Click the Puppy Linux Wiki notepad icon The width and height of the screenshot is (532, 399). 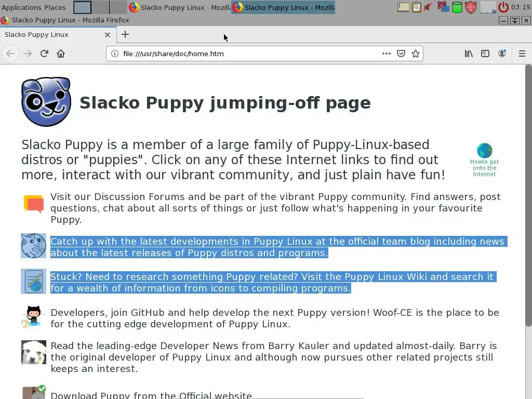pyautogui.click(x=34, y=281)
